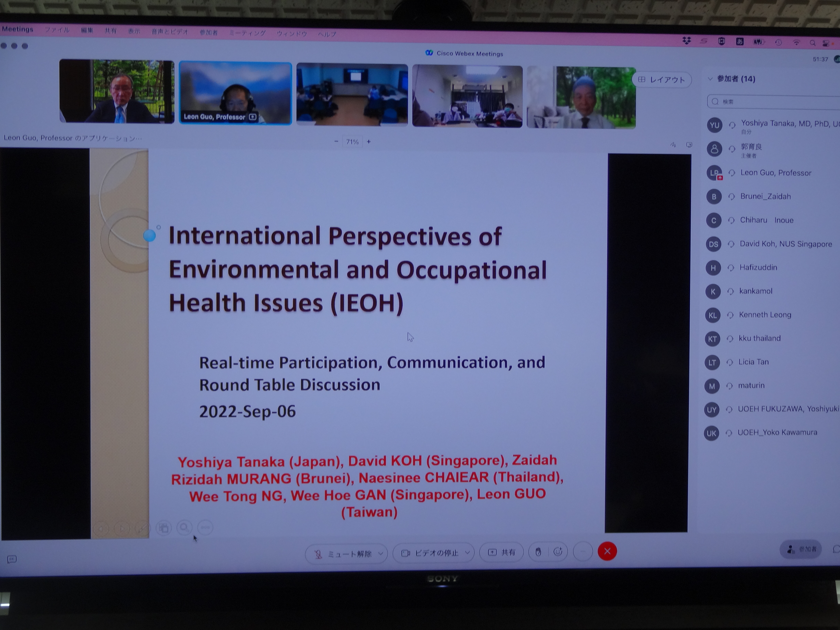This screenshot has height=630, width=840.
Task: Open the 音声とビデオ menu
Action: click(169, 32)
